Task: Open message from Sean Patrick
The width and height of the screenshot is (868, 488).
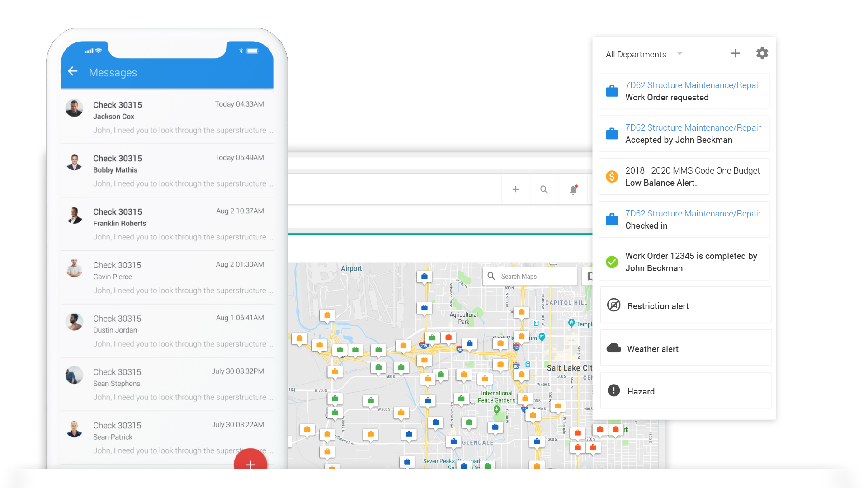Action: point(167,437)
